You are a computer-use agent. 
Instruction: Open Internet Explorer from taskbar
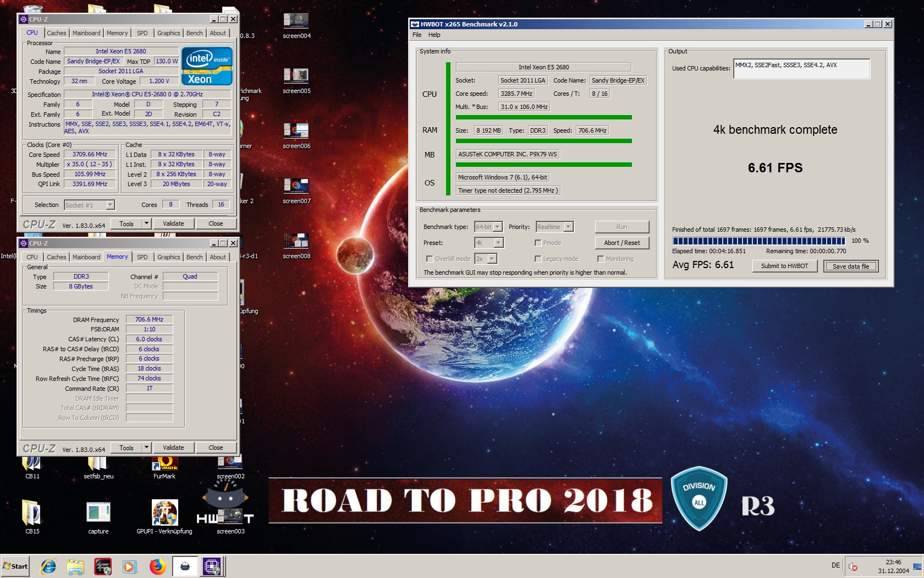[x=48, y=566]
